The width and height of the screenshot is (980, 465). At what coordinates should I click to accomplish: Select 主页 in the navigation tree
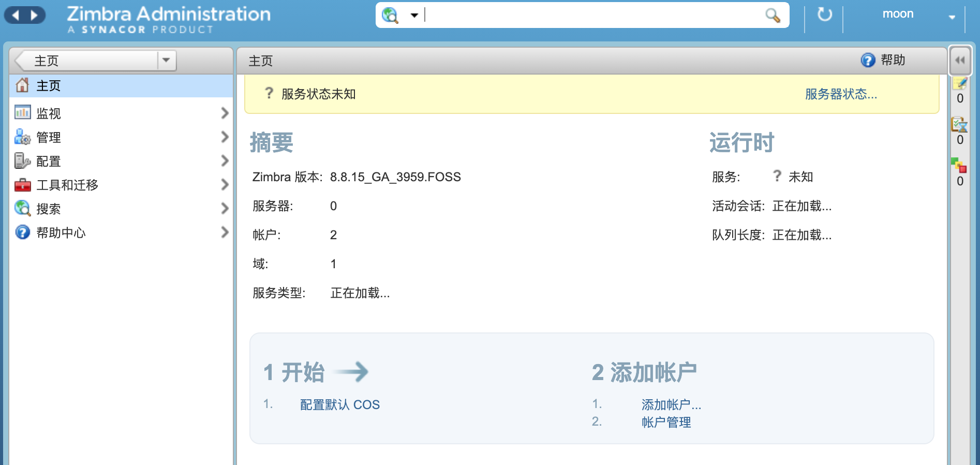pos(121,85)
